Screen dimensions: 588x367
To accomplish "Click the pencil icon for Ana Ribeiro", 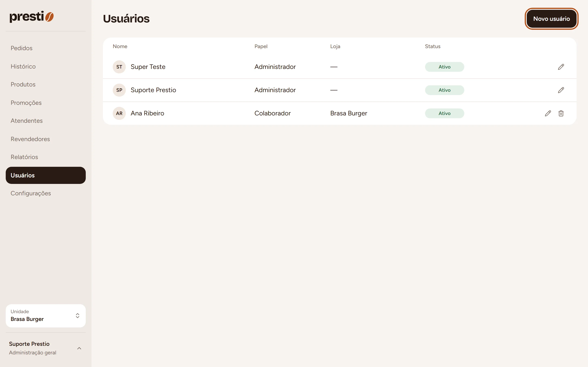I will pyautogui.click(x=548, y=113).
